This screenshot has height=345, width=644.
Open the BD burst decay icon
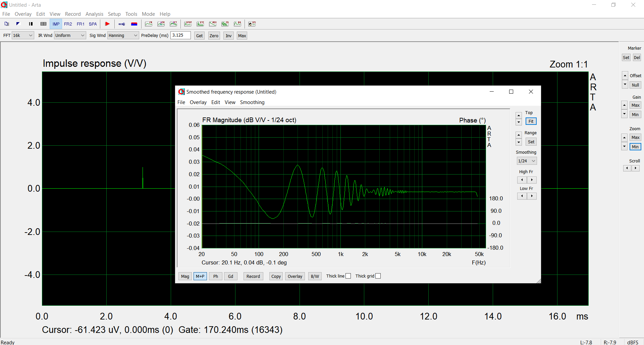[237, 24]
